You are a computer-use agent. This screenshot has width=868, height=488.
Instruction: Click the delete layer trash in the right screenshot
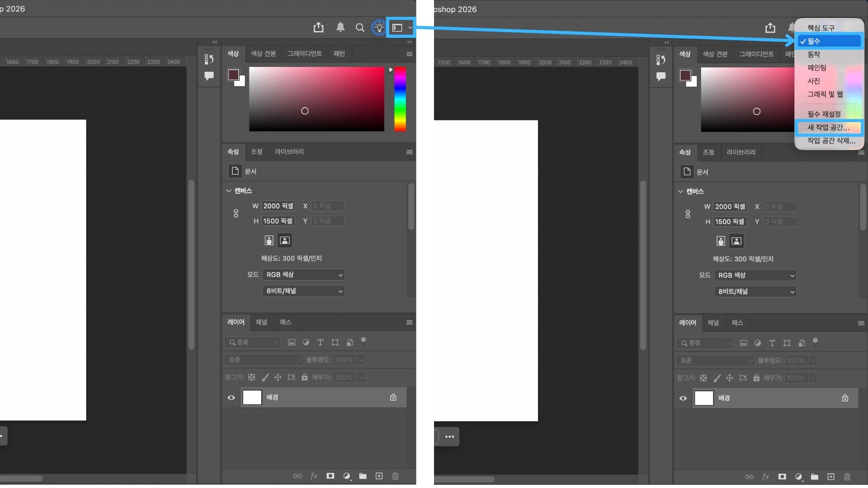[847, 477]
